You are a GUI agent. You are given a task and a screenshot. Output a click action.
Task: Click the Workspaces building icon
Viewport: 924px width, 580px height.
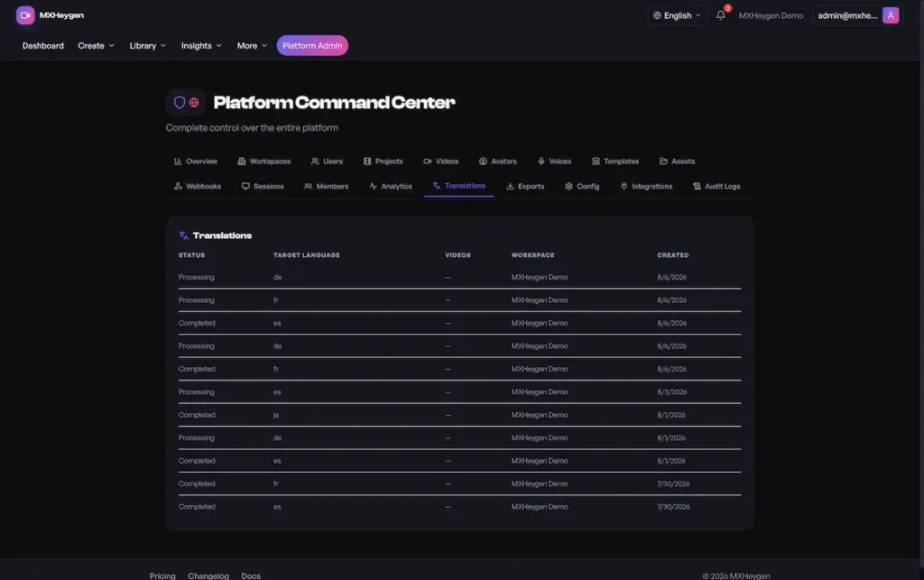(242, 161)
